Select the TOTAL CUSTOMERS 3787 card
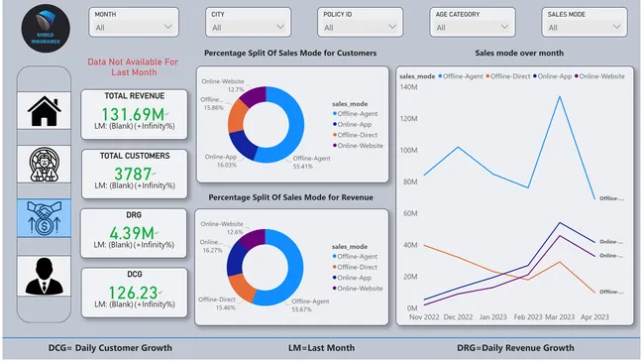Viewport: 644px width, 363px height. (x=135, y=174)
